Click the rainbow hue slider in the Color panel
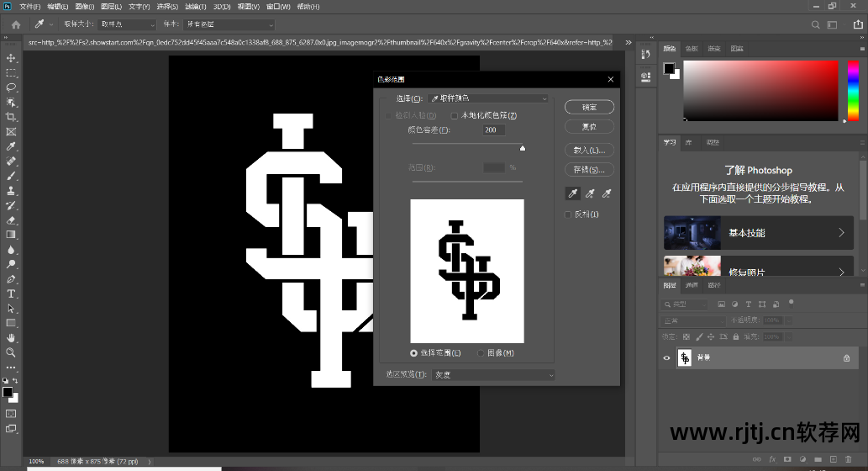This screenshot has height=471, width=868. click(x=853, y=91)
